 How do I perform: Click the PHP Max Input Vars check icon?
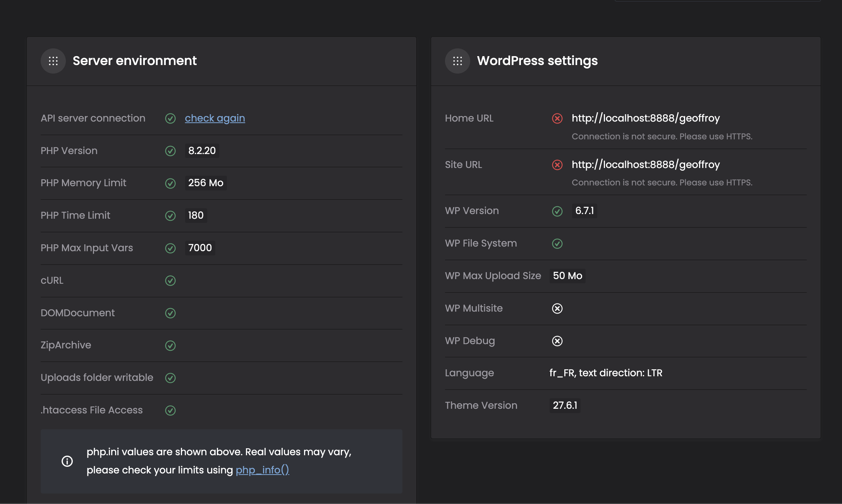click(170, 248)
